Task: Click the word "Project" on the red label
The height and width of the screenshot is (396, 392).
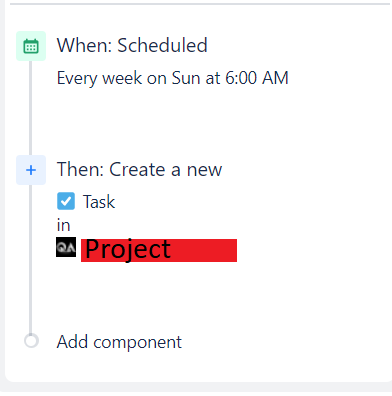Action: 128,250
